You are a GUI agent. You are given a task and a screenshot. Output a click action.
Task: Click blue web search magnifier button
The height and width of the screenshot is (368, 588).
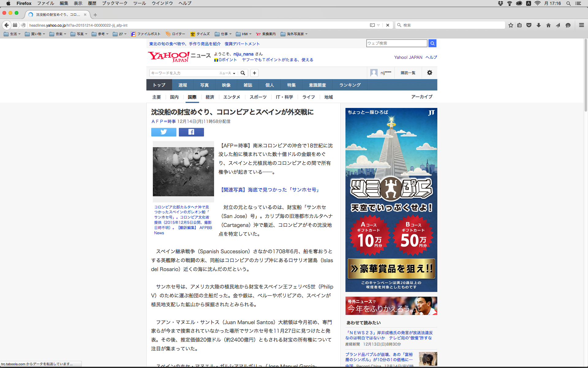click(x=432, y=43)
